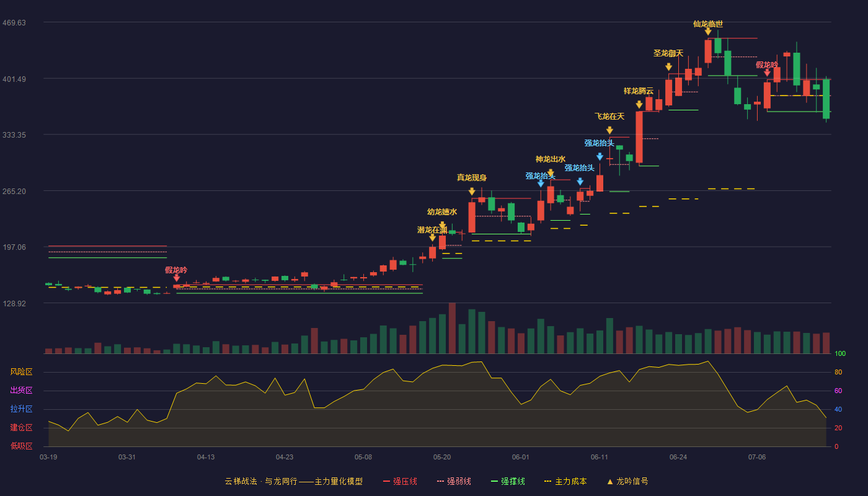Click the arrow marker below 幼龙嬉水
868x496 pixels.
(x=442, y=226)
